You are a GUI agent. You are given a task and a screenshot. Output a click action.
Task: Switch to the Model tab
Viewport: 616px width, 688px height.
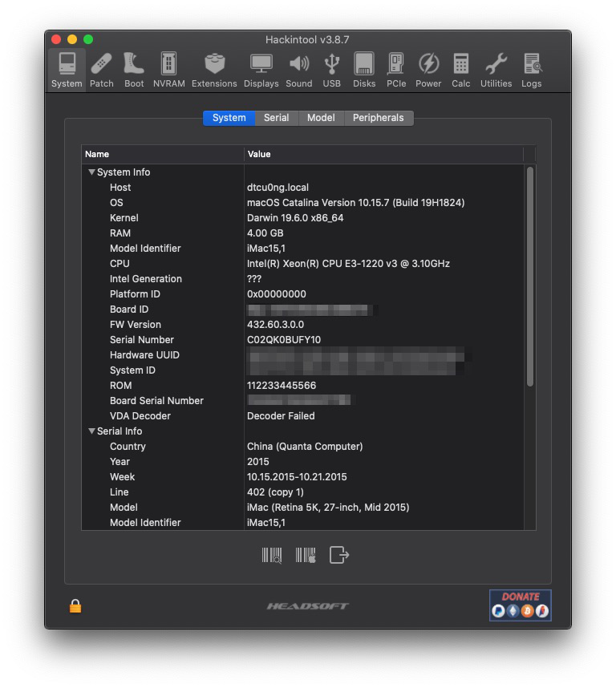click(x=321, y=118)
